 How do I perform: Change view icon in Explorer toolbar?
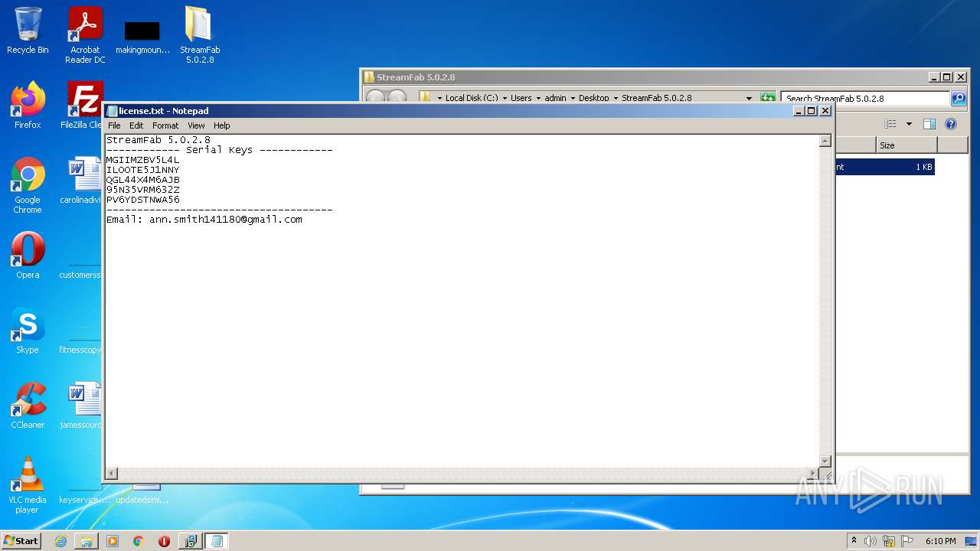tap(890, 124)
